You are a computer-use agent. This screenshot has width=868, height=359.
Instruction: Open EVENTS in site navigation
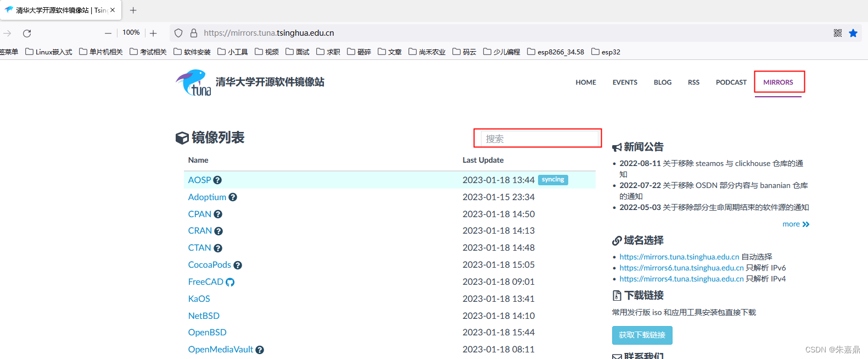coord(625,82)
